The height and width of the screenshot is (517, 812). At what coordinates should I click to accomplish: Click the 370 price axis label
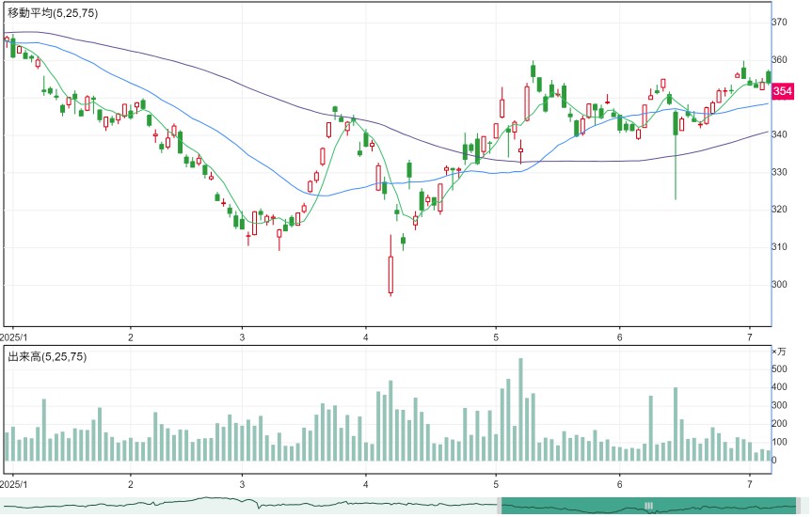coord(779,22)
